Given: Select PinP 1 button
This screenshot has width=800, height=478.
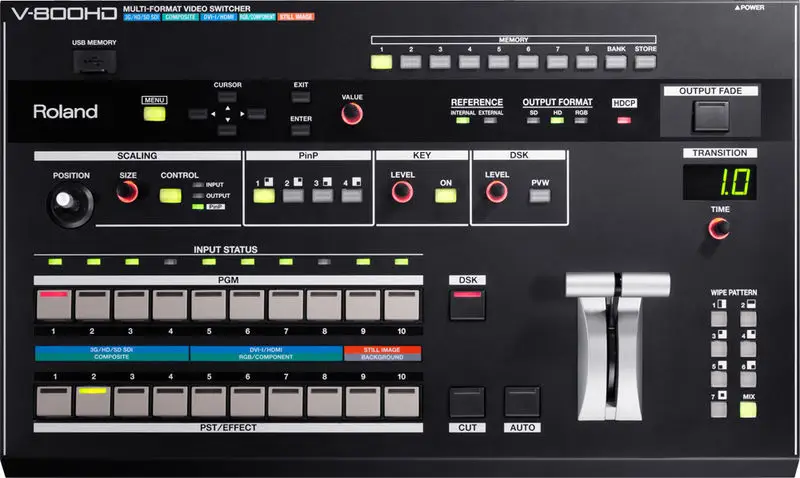Looking at the screenshot, I should 264,195.
